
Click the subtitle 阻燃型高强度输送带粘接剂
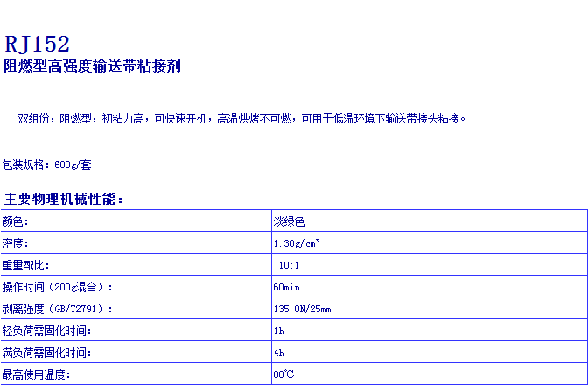pyautogui.click(x=93, y=66)
